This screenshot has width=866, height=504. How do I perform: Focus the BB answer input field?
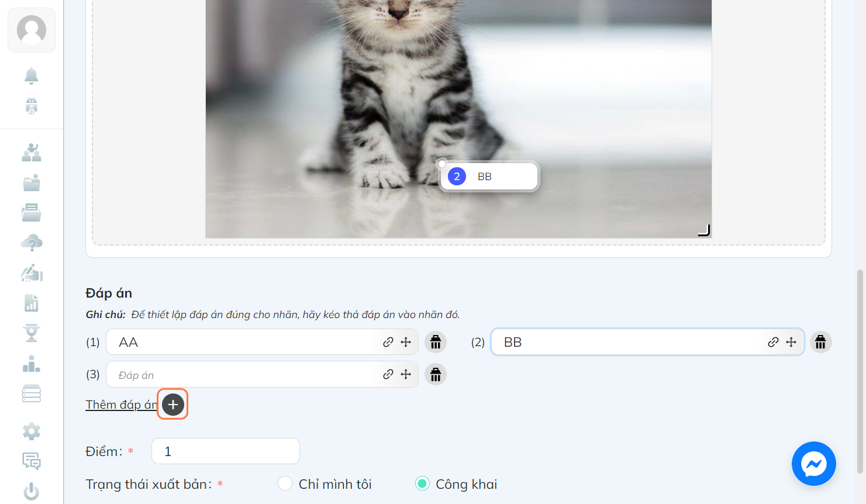pos(647,342)
